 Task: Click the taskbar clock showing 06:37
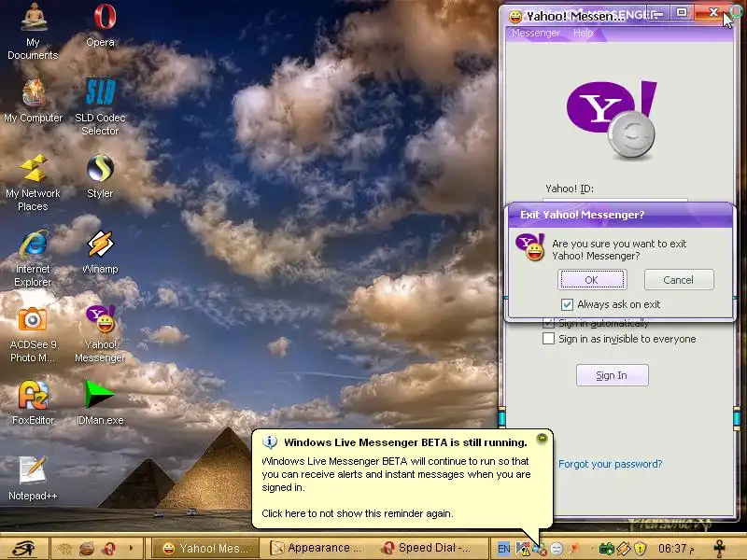(675, 549)
